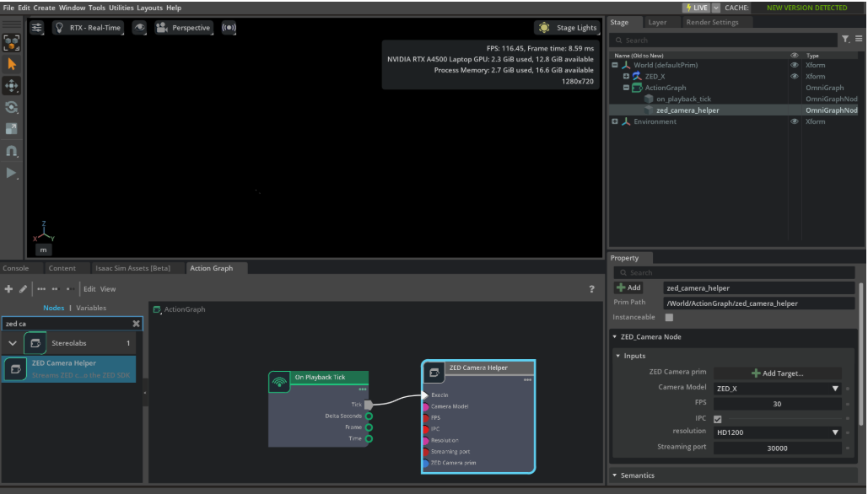Open the Camera Model dropdown
The image size is (868, 494).
click(x=777, y=389)
